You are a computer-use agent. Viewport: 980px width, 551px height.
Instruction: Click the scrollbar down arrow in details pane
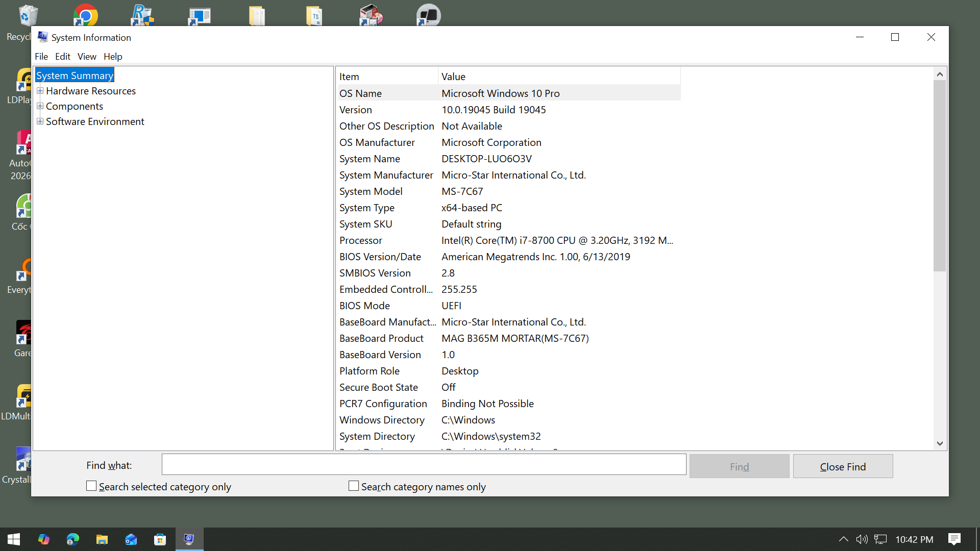(940, 443)
